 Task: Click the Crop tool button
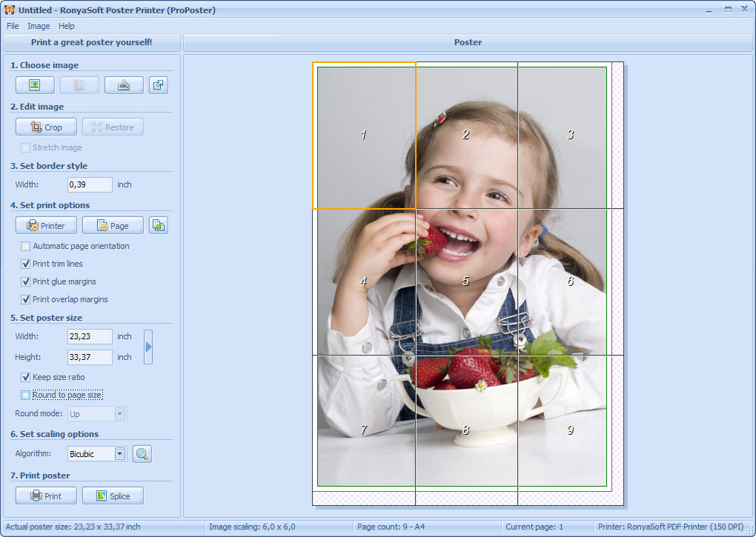point(46,127)
